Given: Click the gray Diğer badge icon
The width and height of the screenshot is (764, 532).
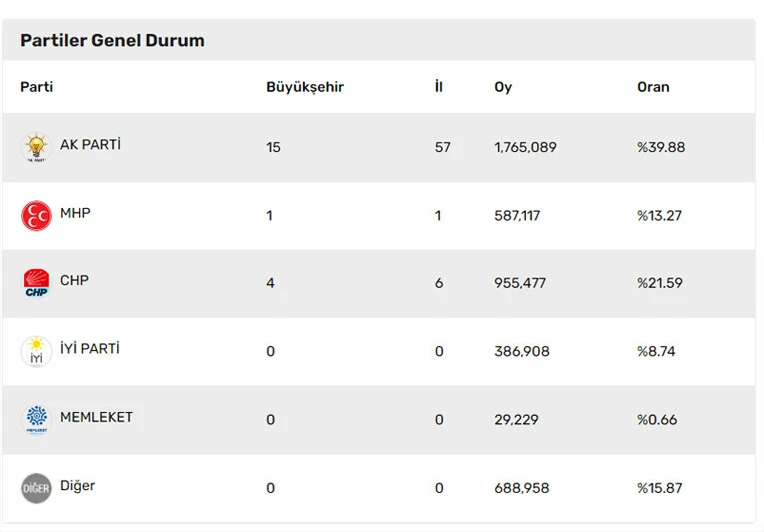Looking at the screenshot, I should point(36,488).
